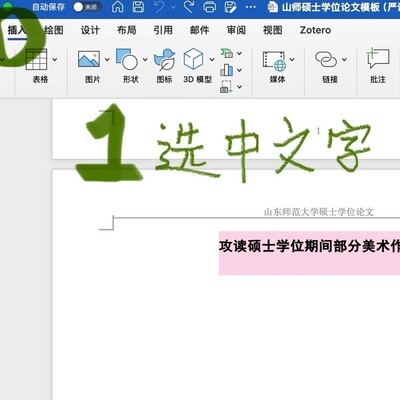
Task: Switch to the 审阅 (Review) tab
Action: [236, 30]
